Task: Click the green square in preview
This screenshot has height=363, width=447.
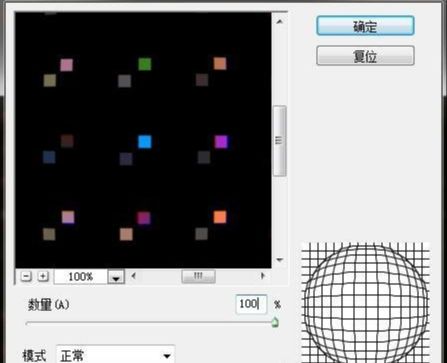Action: pos(145,64)
